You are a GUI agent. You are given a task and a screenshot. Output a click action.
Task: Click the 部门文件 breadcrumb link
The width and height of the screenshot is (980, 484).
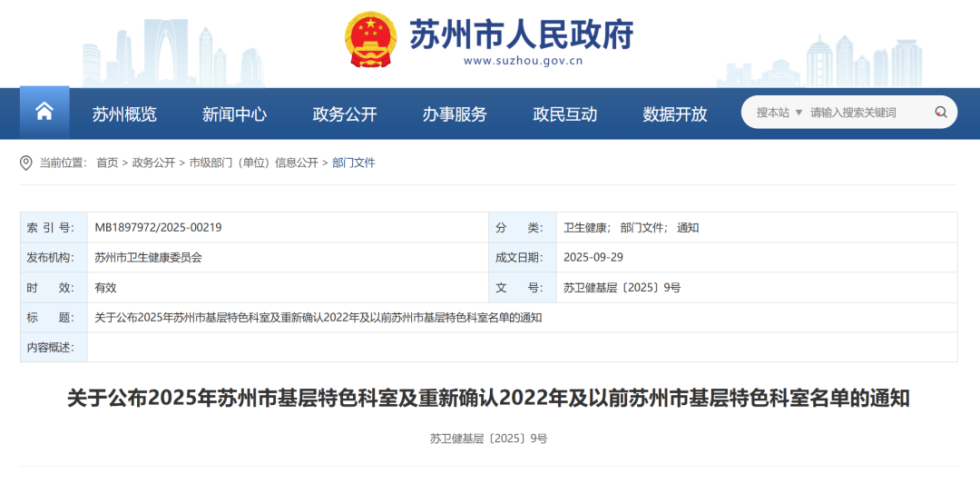354,163
